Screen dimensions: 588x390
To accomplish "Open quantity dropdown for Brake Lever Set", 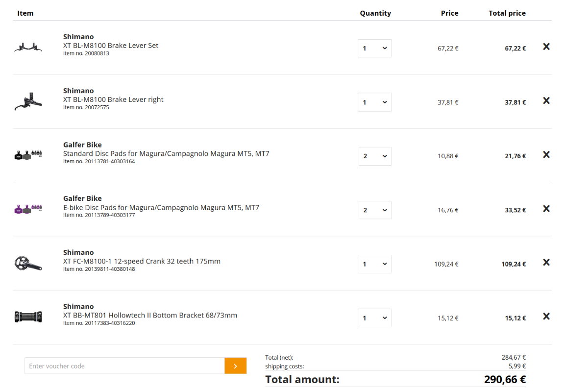I will coord(374,49).
